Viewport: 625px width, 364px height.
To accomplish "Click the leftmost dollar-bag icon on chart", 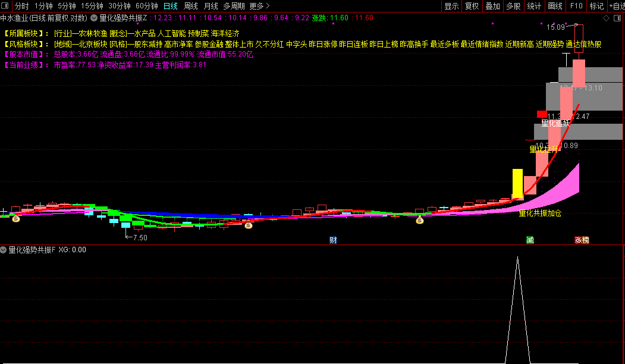I will click(x=16, y=218).
